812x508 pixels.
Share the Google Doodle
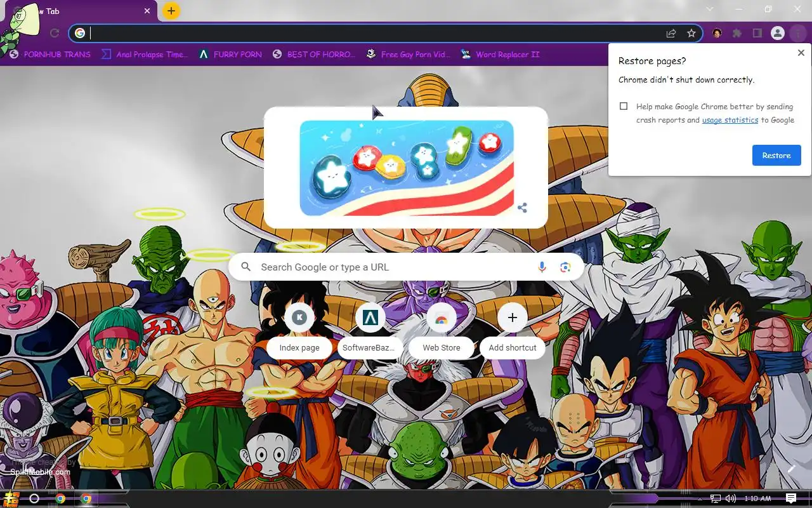[x=522, y=208]
